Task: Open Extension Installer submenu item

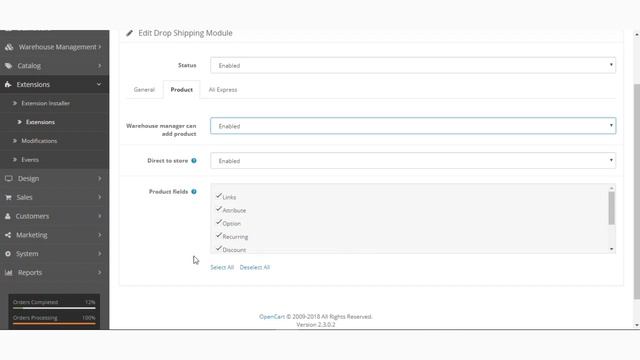Action: (x=45, y=103)
